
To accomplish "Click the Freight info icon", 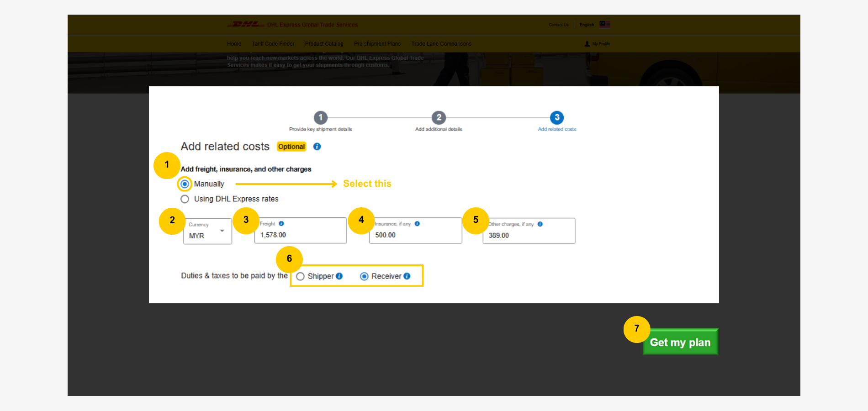I will point(281,224).
